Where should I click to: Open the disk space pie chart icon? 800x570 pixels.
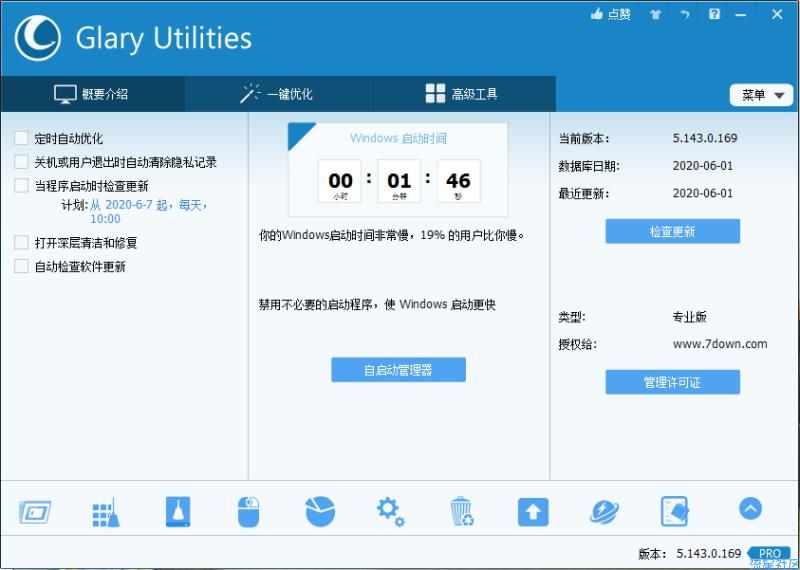320,511
